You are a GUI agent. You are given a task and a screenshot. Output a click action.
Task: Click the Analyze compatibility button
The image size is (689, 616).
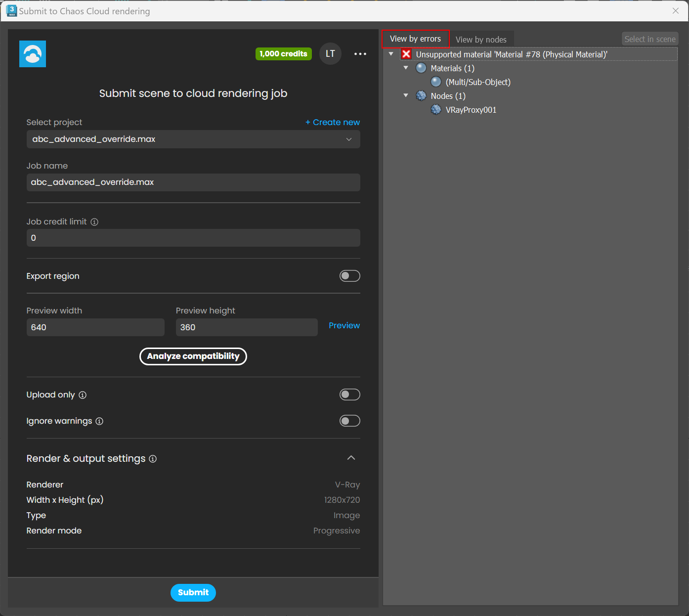pos(193,356)
